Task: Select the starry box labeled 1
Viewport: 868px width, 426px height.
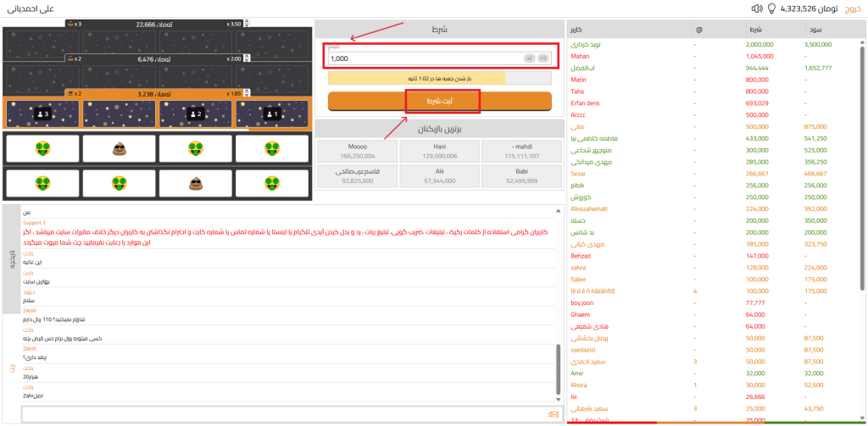Action: (x=272, y=114)
